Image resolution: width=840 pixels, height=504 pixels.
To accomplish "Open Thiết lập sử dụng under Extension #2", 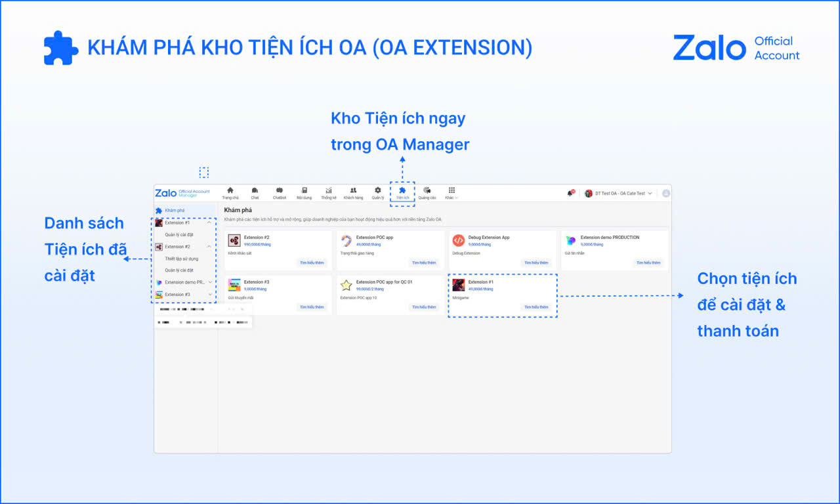I will click(x=181, y=259).
